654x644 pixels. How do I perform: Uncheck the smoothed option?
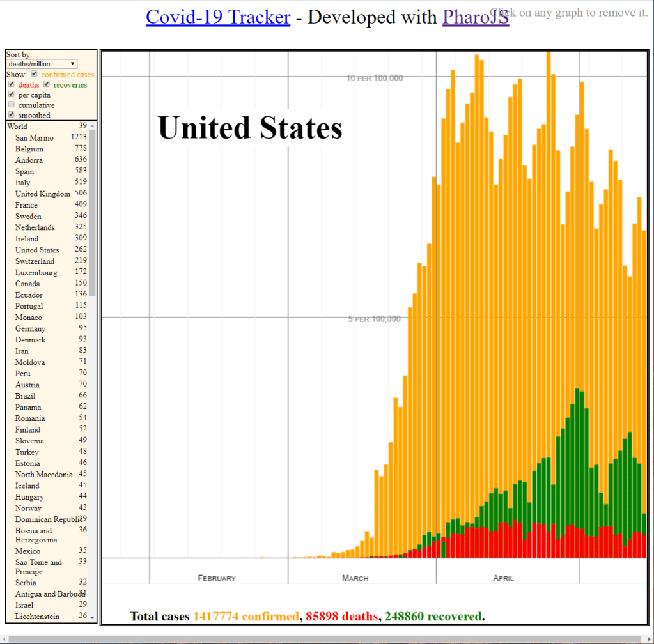click(x=11, y=115)
